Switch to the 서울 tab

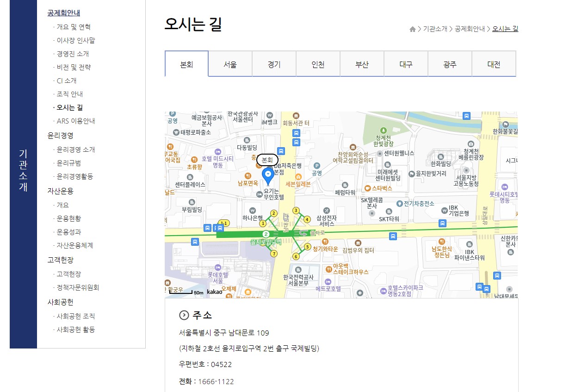coord(230,64)
